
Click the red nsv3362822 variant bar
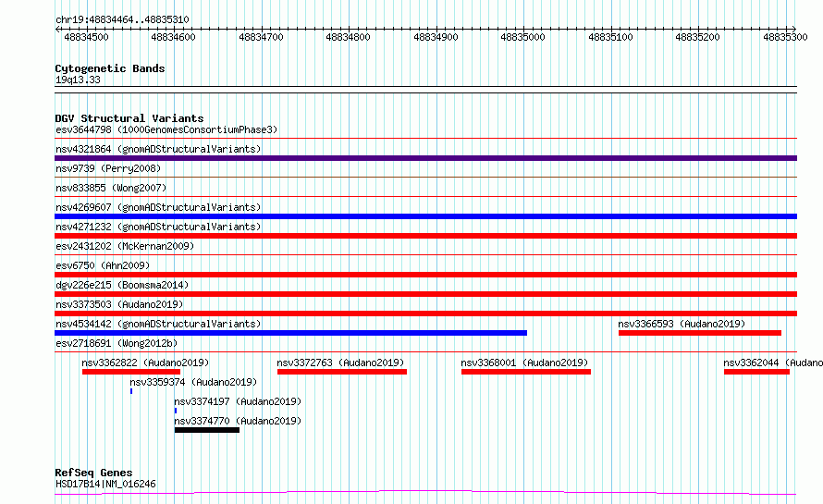131,372
